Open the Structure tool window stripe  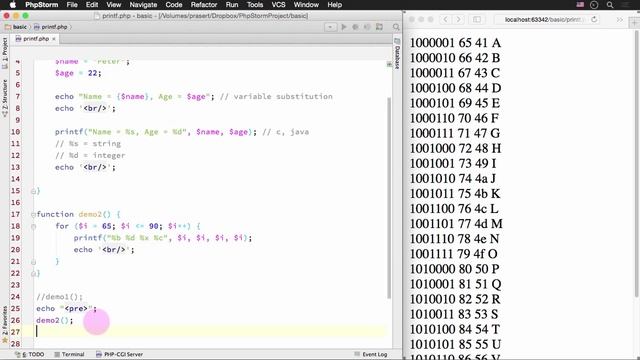[4, 99]
